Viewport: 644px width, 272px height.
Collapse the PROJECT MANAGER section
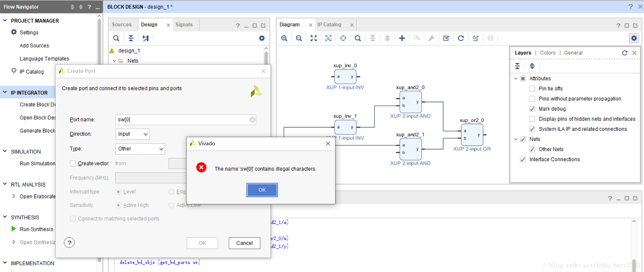click(5, 20)
